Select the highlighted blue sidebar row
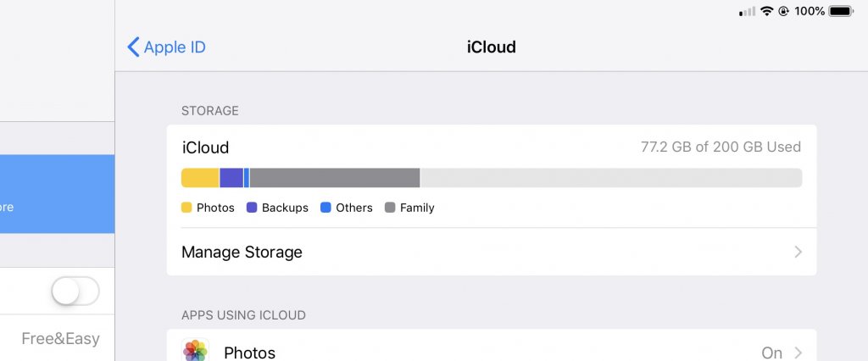 pyautogui.click(x=57, y=194)
